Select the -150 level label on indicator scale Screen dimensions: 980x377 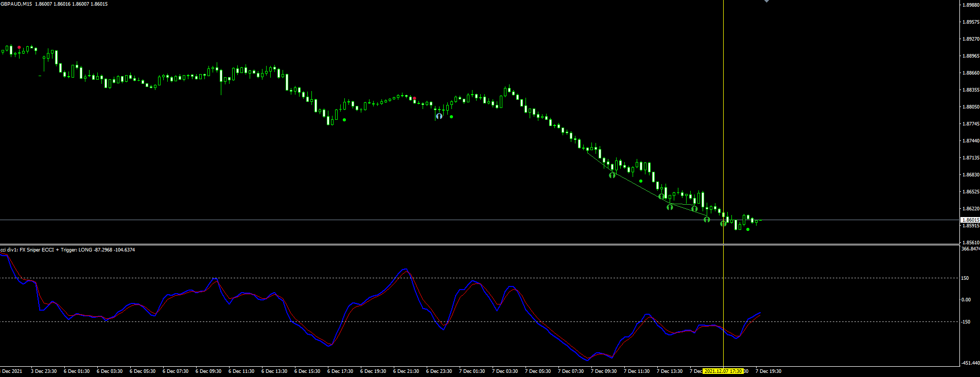[966, 322]
